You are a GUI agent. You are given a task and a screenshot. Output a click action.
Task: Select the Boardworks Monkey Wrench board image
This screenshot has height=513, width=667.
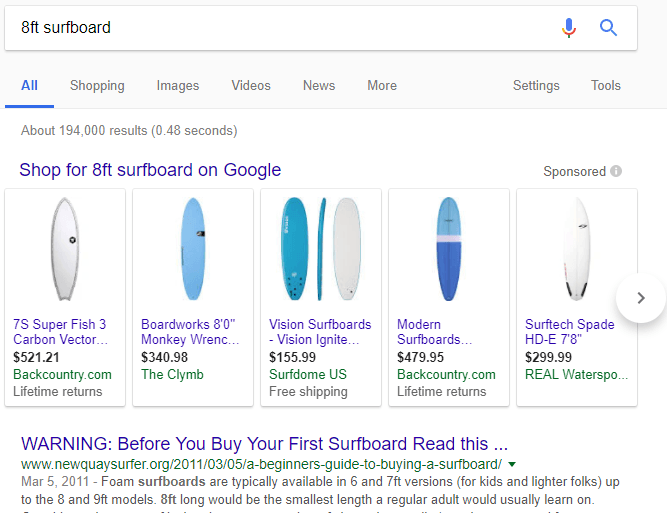pos(193,250)
